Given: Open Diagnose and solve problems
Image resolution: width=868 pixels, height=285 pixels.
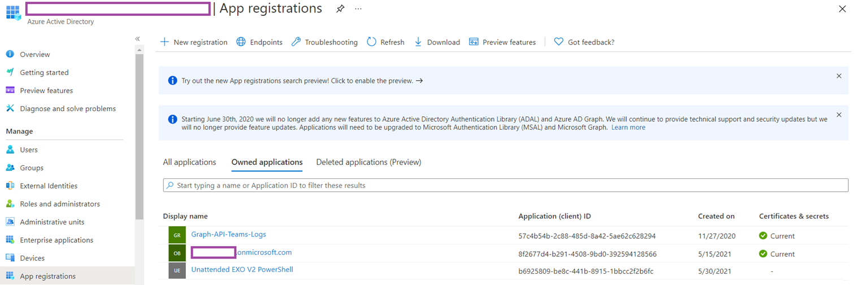Looking at the screenshot, I should coord(67,108).
